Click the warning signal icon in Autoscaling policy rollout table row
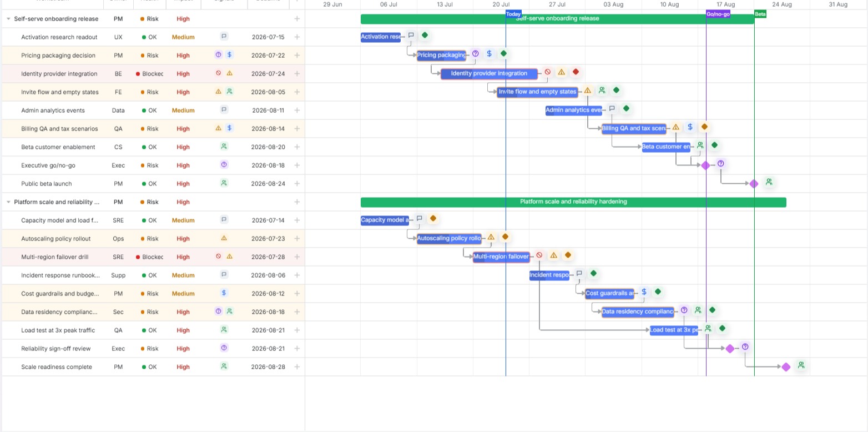868x432 pixels. 224,238
